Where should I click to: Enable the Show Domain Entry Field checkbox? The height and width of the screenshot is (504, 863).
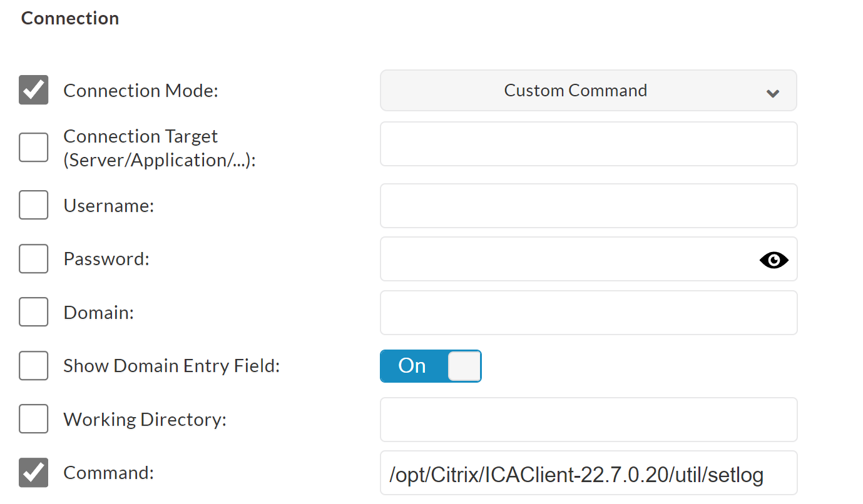coord(33,365)
